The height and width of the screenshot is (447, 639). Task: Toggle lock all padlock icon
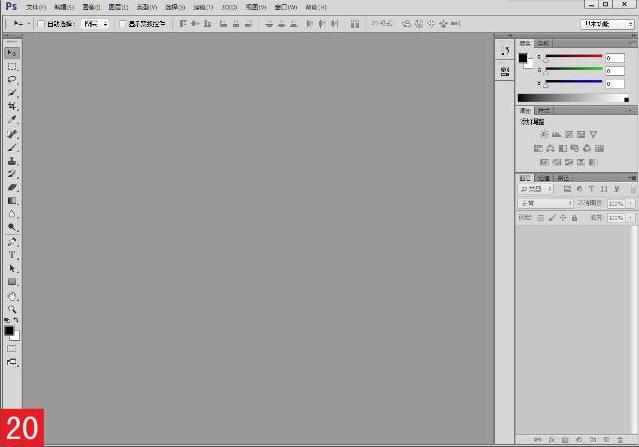(574, 218)
